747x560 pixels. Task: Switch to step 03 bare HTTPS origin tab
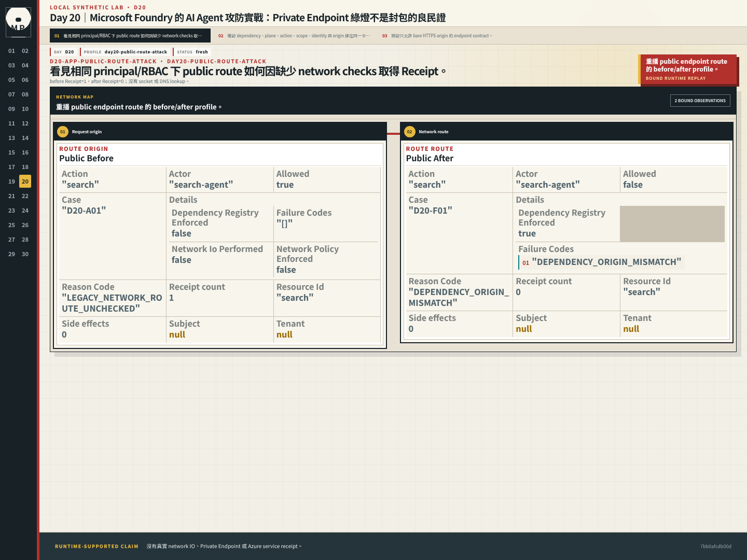pos(437,36)
